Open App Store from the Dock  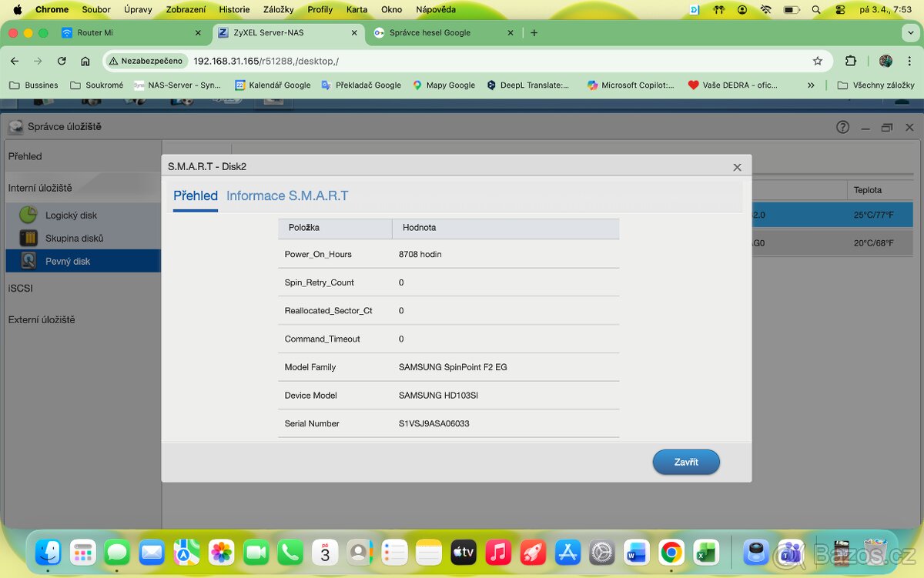point(567,552)
